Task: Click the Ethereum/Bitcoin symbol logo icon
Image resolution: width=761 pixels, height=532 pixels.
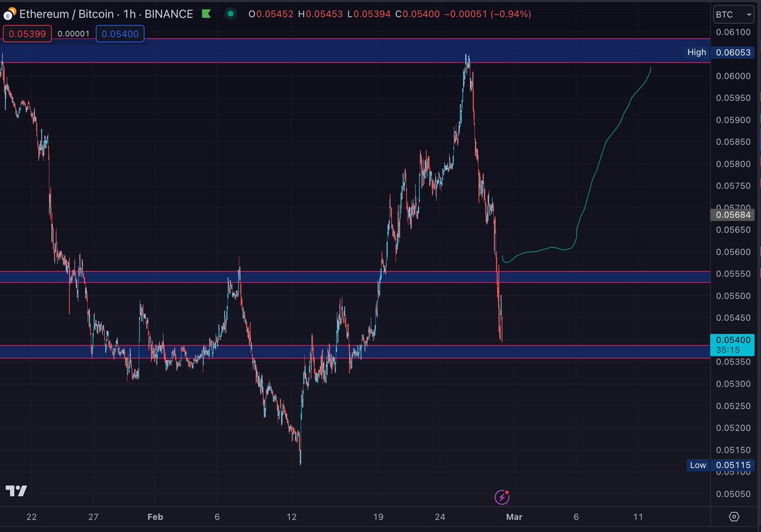Action: [8, 13]
